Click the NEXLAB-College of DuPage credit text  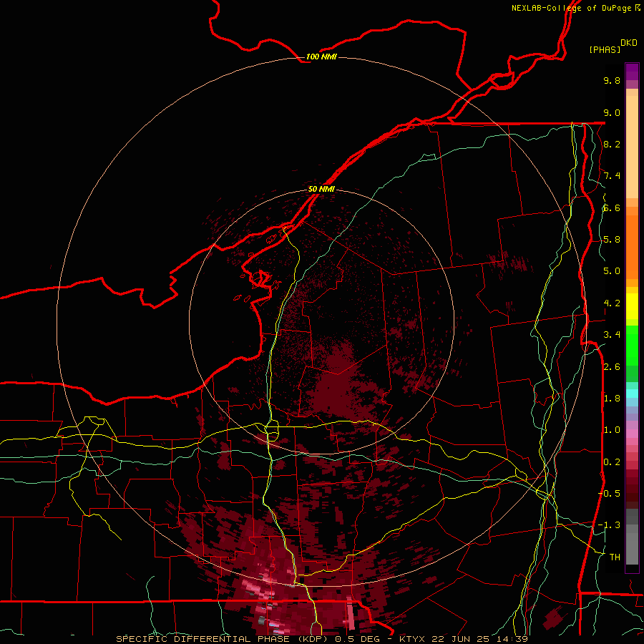(572, 8)
